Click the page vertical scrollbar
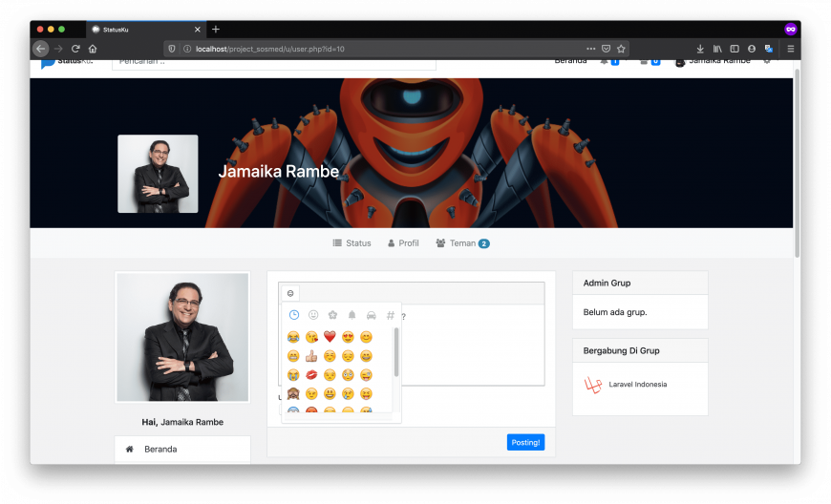831x504 pixels. coord(797,163)
